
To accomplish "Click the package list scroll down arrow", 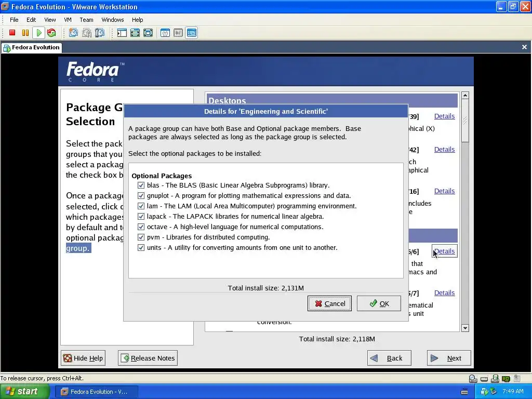I will 465,328.
